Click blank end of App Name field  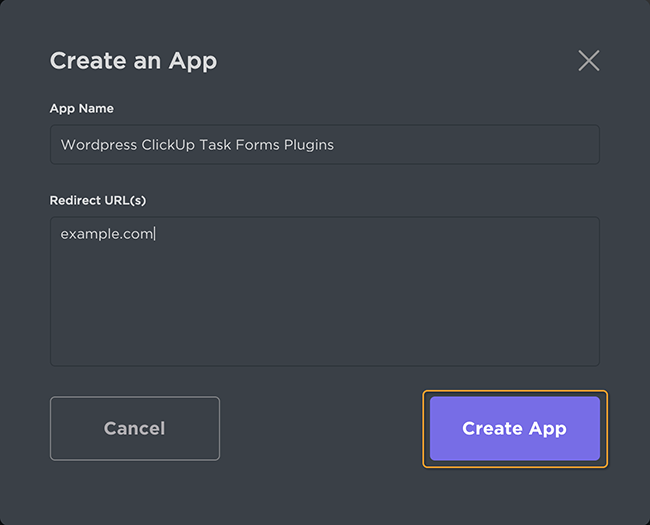tap(464, 145)
